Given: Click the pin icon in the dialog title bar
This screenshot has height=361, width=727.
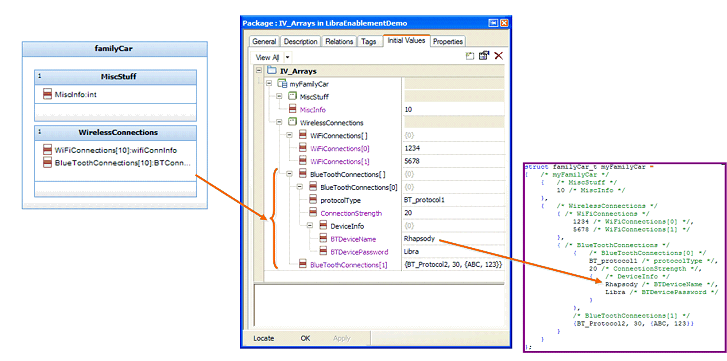Looking at the screenshot, I should pos(494,23).
